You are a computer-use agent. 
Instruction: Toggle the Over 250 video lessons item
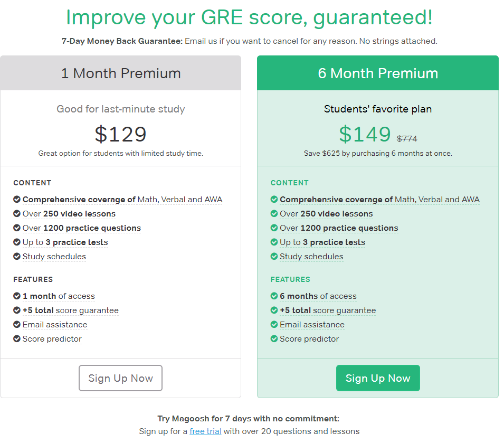coord(64,213)
